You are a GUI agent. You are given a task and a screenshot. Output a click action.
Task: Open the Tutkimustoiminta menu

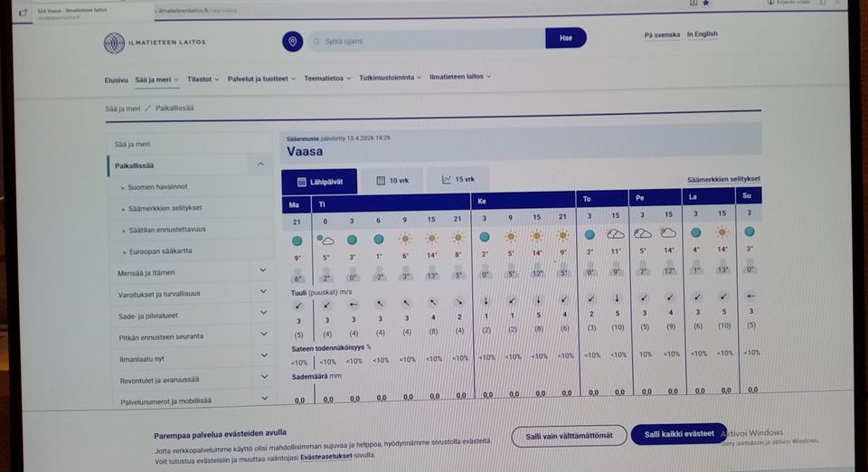390,78
